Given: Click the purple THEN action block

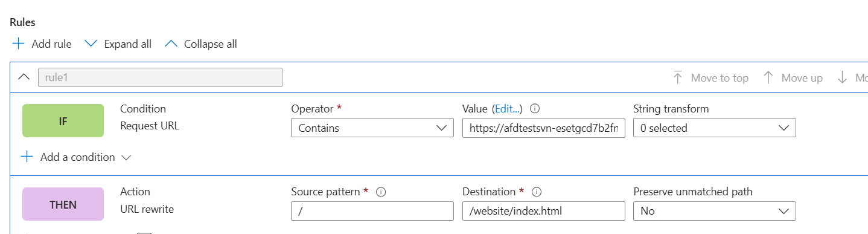Looking at the screenshot, I should 63,204.
